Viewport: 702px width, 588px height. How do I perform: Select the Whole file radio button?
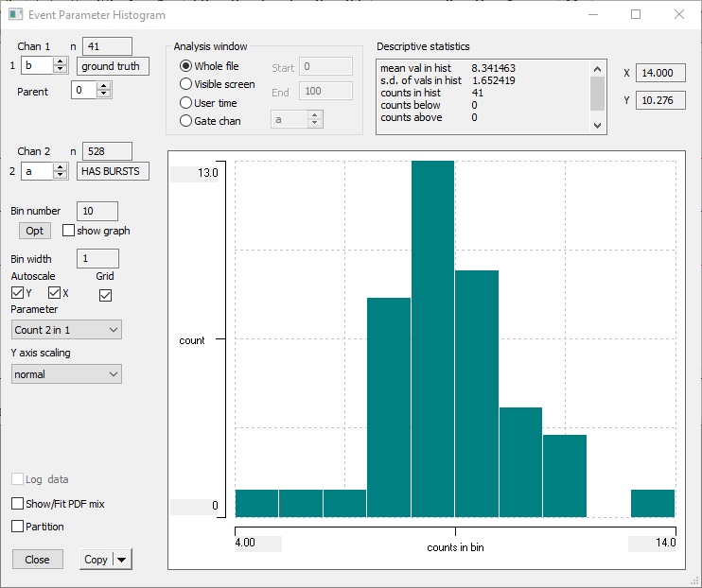tap(185, 66)
